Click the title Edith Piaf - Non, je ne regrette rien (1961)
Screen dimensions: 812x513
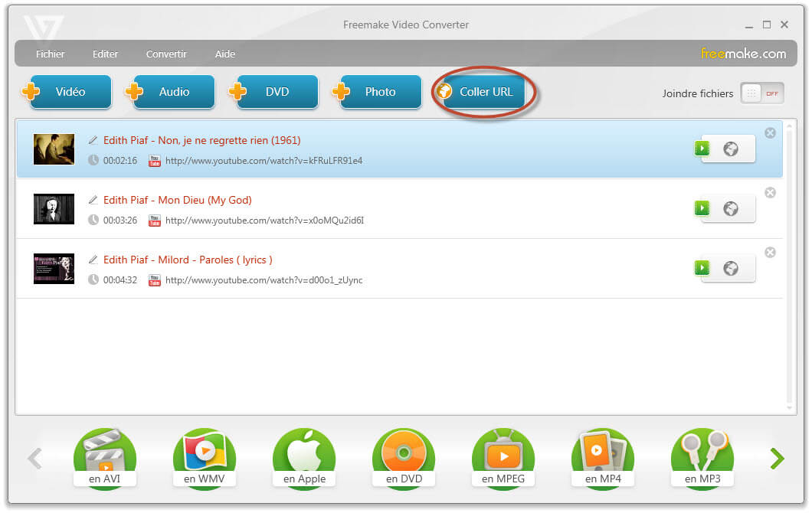coord(202,140)
